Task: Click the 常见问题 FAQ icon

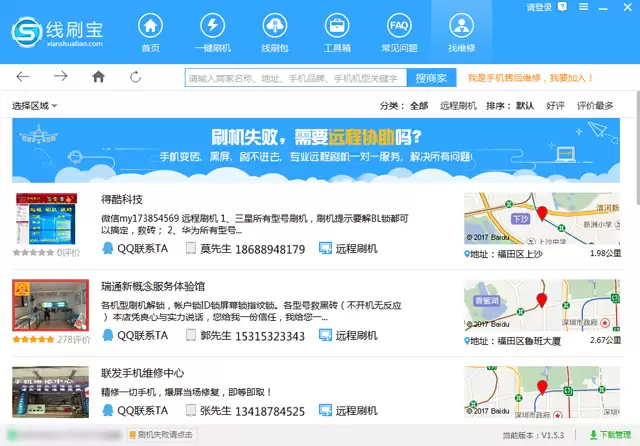Action: point(399,32)
